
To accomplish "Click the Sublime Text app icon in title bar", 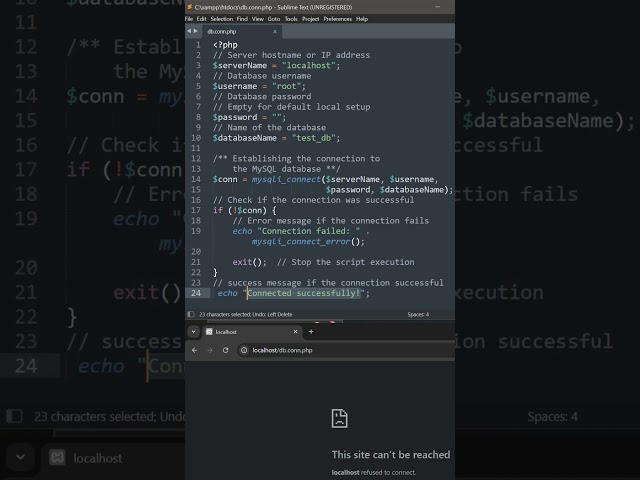I will click(189, 7).
